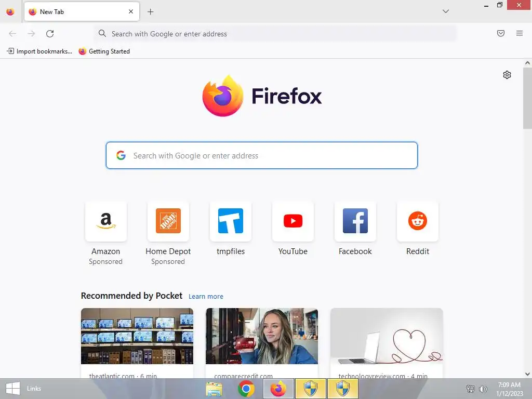Click the Firefox View icon beside the tabs
Image resolution: width=532 pixels, height=399 pixels.
pyautogui.click(x=10, y=12)
